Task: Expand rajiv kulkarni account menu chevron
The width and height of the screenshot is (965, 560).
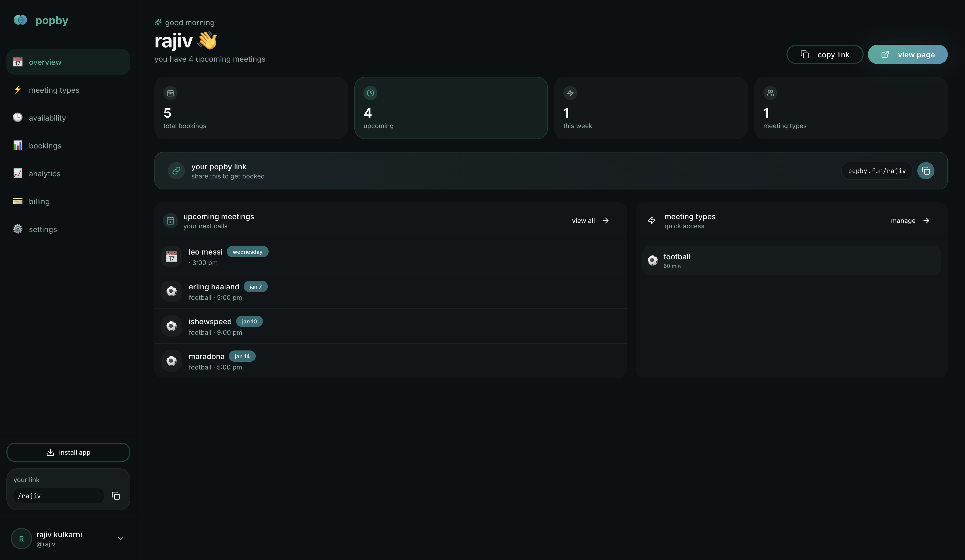Action: 121,539
